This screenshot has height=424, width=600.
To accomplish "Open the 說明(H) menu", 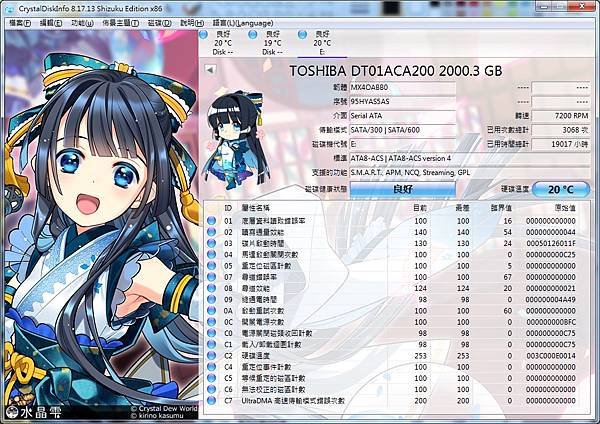I will (x=192, y=23).
